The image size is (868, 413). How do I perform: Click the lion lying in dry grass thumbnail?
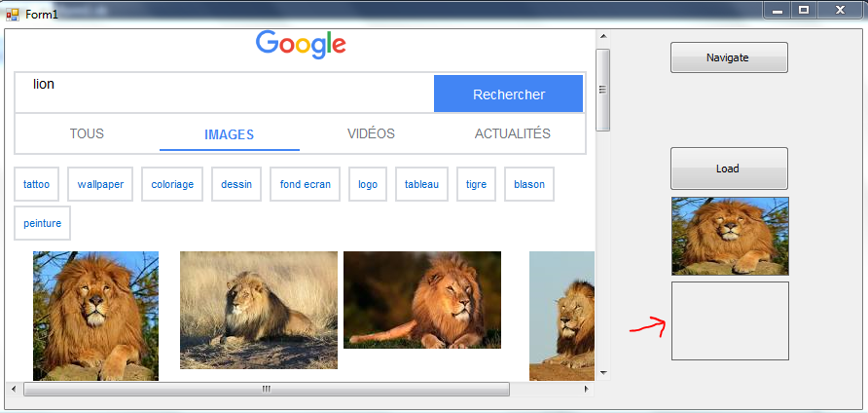point(258,310)
